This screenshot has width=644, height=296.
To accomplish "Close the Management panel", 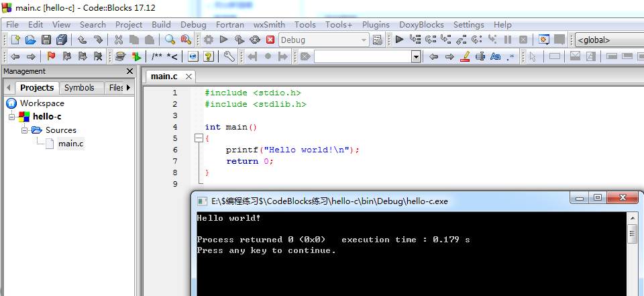I will pos(129,71).
